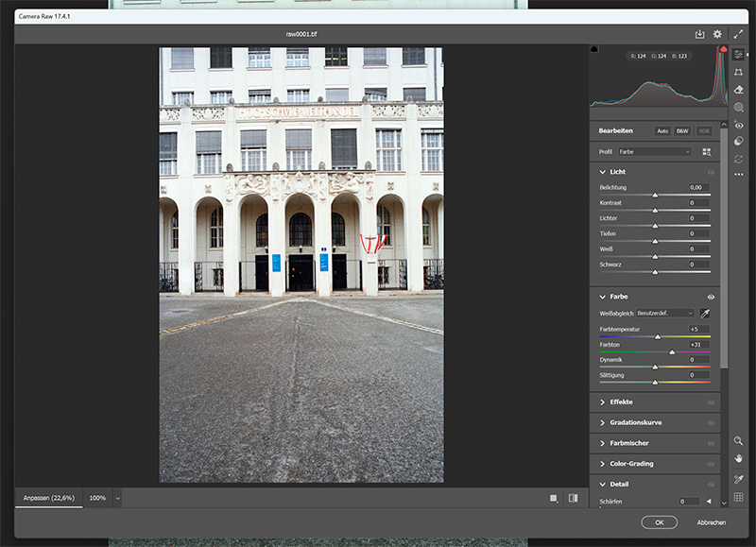
Task: Expand the Farbmischer section
Action: 602,443
